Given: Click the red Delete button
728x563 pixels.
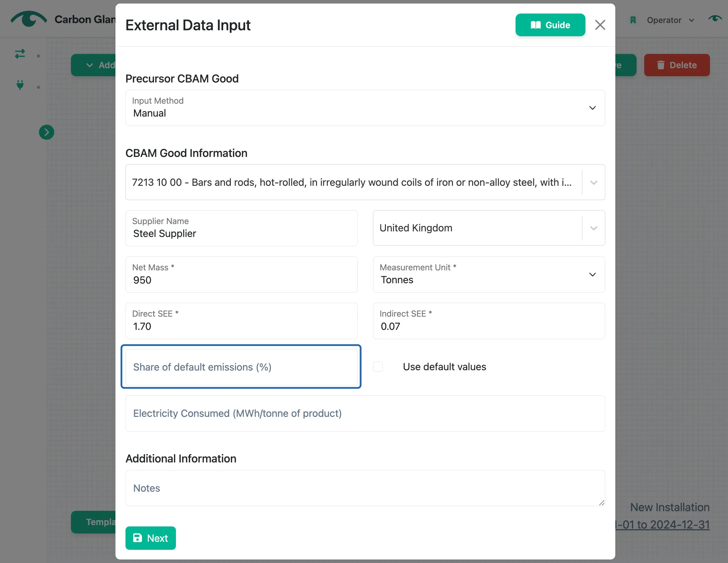Looking at the screenshot, I should (677, 65).
